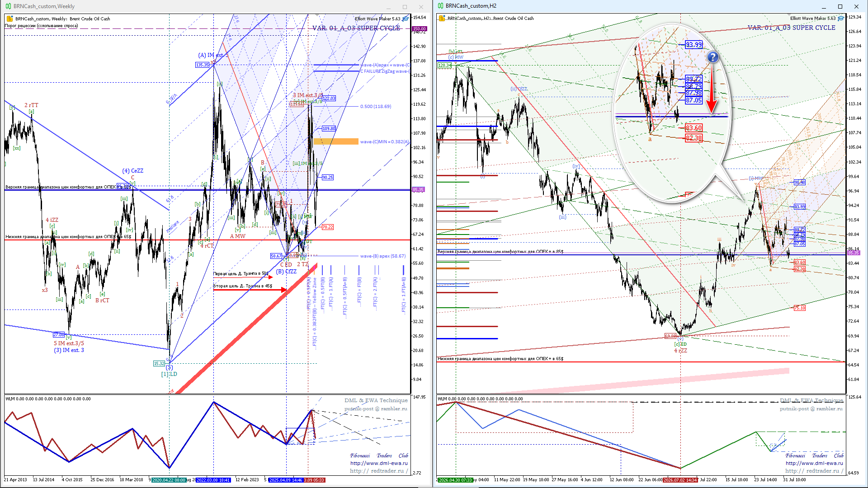Screen dimensions: 868x488
Task: Click the red 70.22 price label
Action: tap(327, 227)
